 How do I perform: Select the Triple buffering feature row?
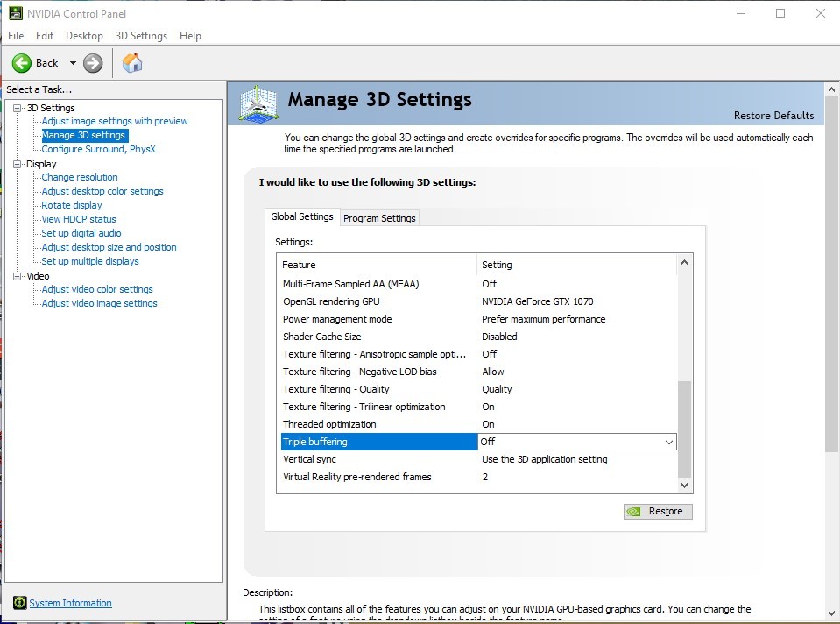pyautogui.click(x=378, y=442)
